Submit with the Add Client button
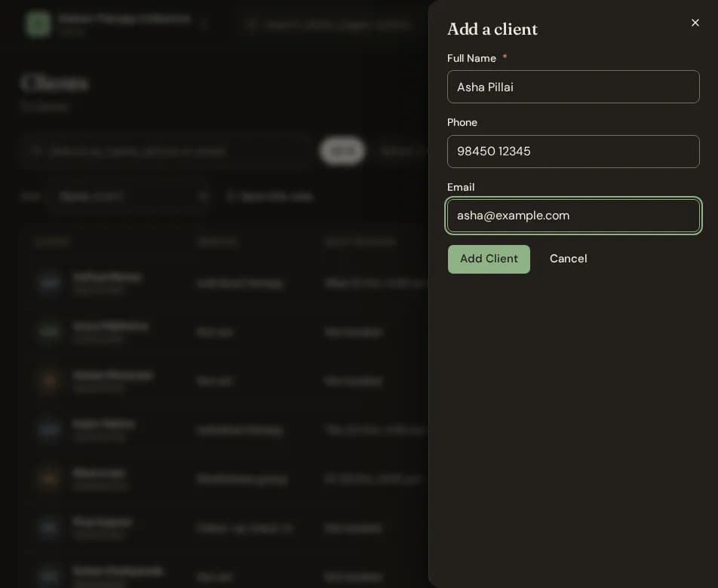The image size is (718, 588). coord(489,259)
